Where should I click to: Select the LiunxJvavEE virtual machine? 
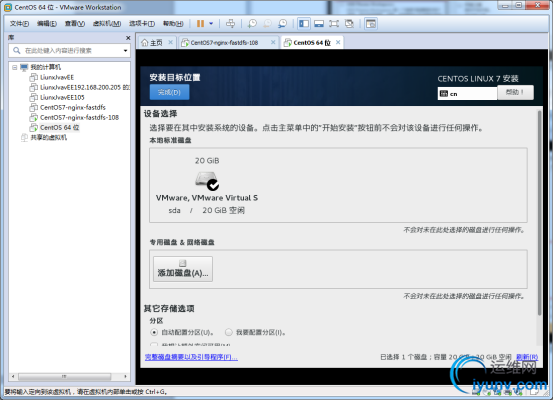[x=57, y=77]
